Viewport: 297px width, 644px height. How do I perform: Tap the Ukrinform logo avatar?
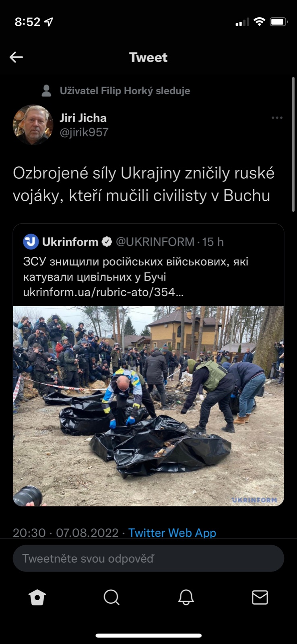[31, 242]
